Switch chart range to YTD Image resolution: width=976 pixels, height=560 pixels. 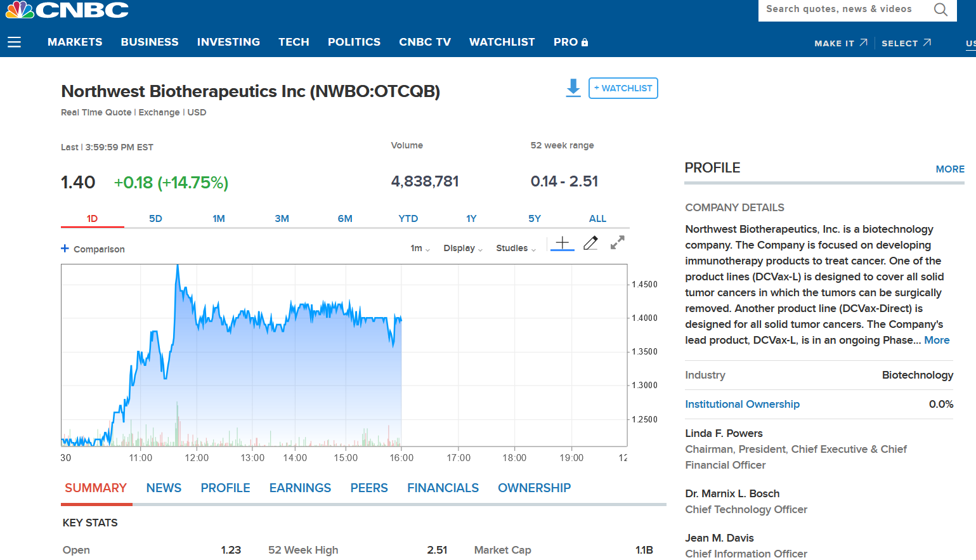[x=408, y=218]
